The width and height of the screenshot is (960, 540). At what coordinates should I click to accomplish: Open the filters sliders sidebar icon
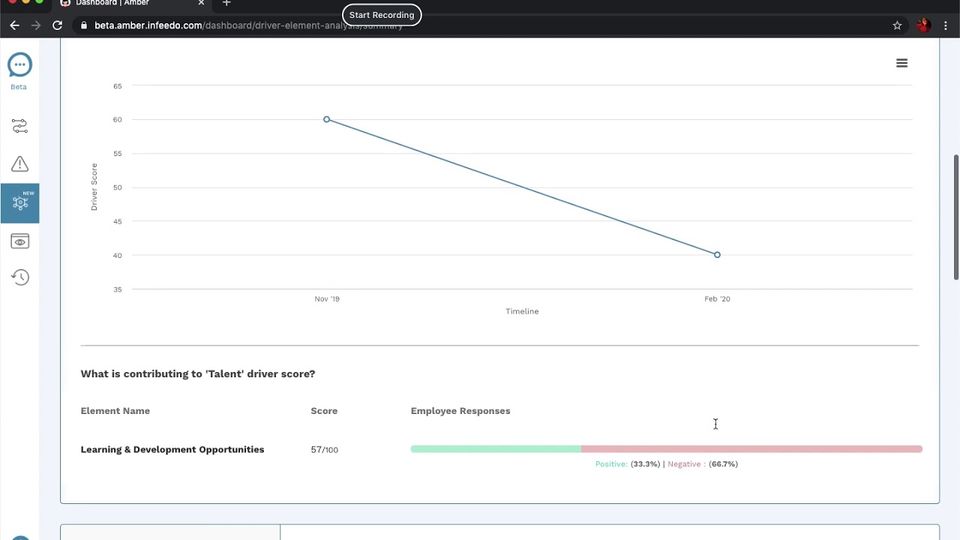pos(20,126)
